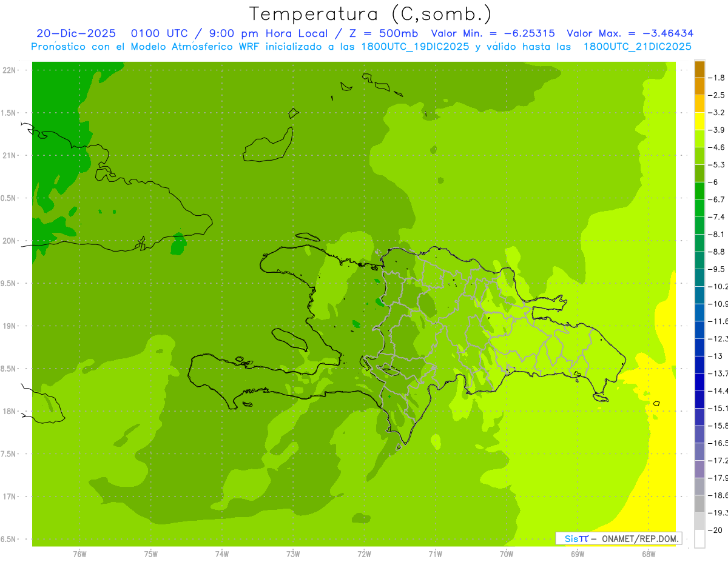Screen dimensions: 728x562
Task: Click the '-3.9' colorbar label
Action: pyautogui.click(x=716, y=130)
